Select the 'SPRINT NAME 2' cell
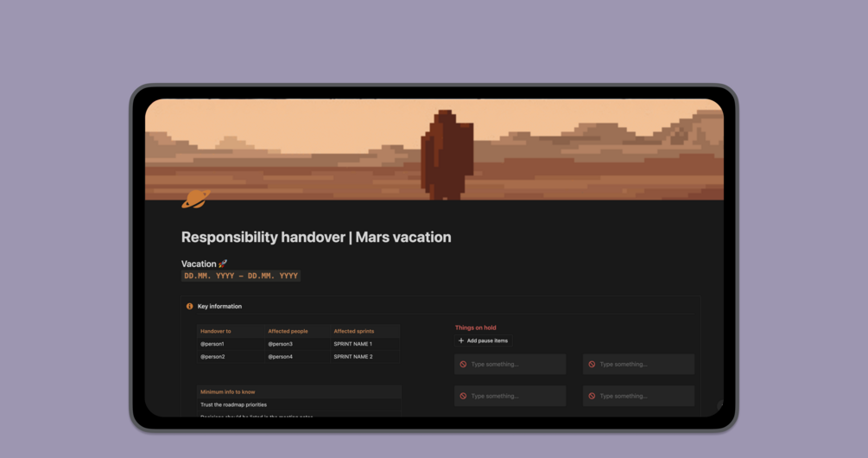The image size is (868, 458). [365, 357]
